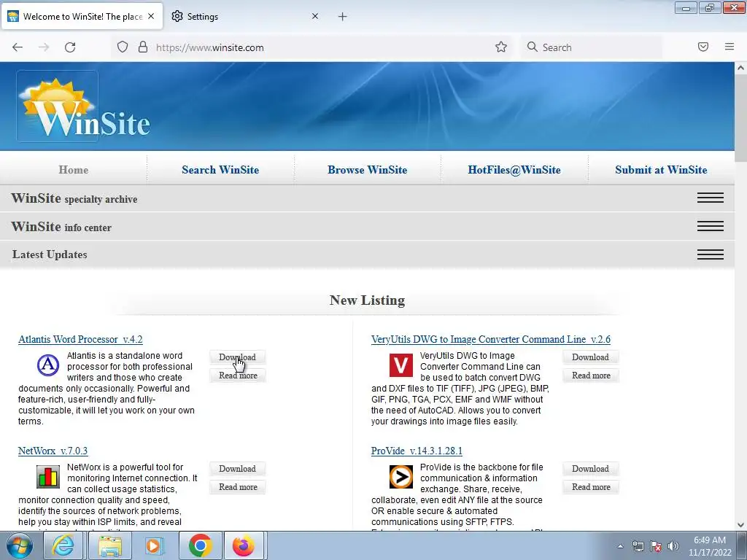Click the forward navigation arrow
The image size is (747, 560).
click(44, 47)
